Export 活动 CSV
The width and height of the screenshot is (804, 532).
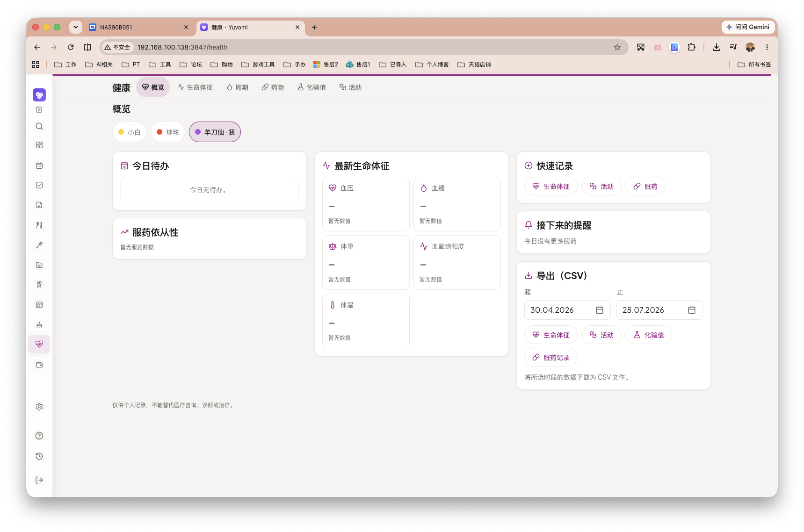pyautogui.click(x=601, y=335)
